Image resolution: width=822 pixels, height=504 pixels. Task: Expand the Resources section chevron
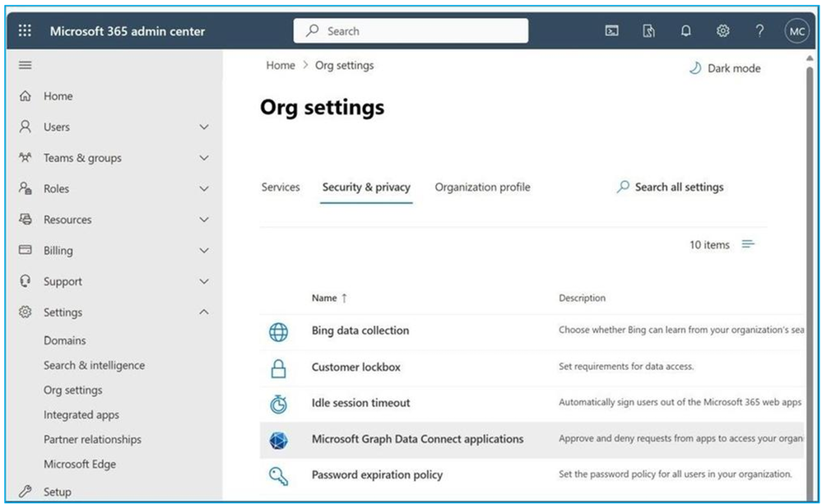pyautogui.click(x=204, y=220)
